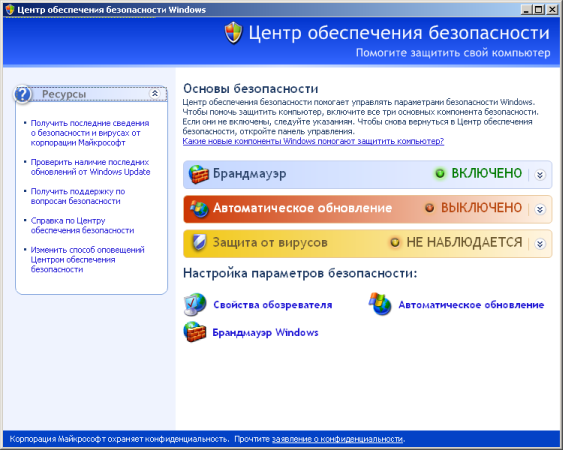Click the Автоматическое обновление icon under security settings
The width and height of the screenshot is (563, 450).
click(x=380, y=304)
